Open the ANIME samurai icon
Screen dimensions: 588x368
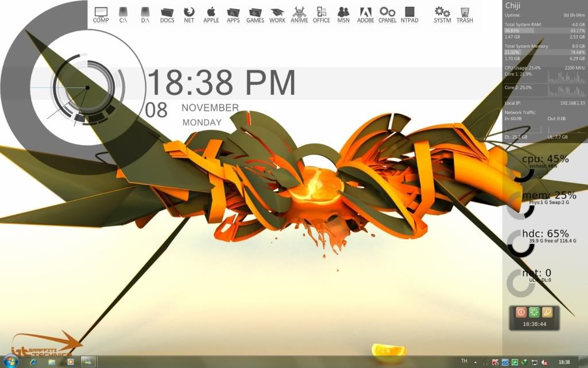point(299,15)
